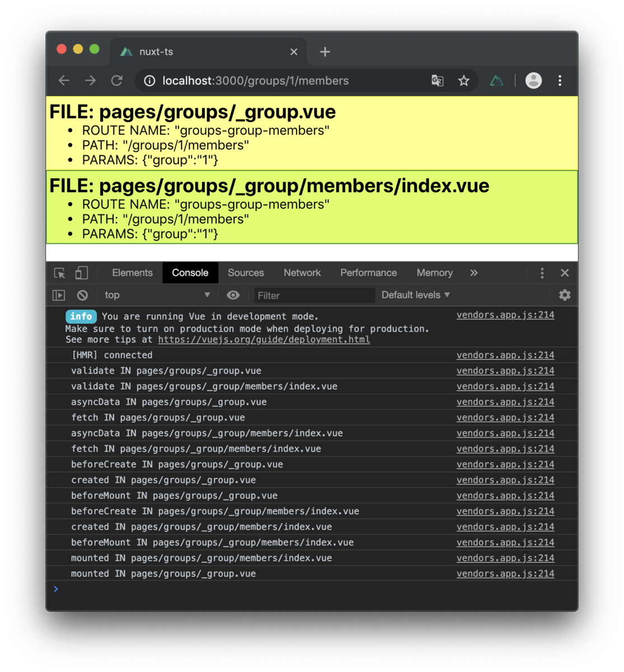Click heading 'FILE: pages/groups/_group/members/index.vue'

click(269, 186)
